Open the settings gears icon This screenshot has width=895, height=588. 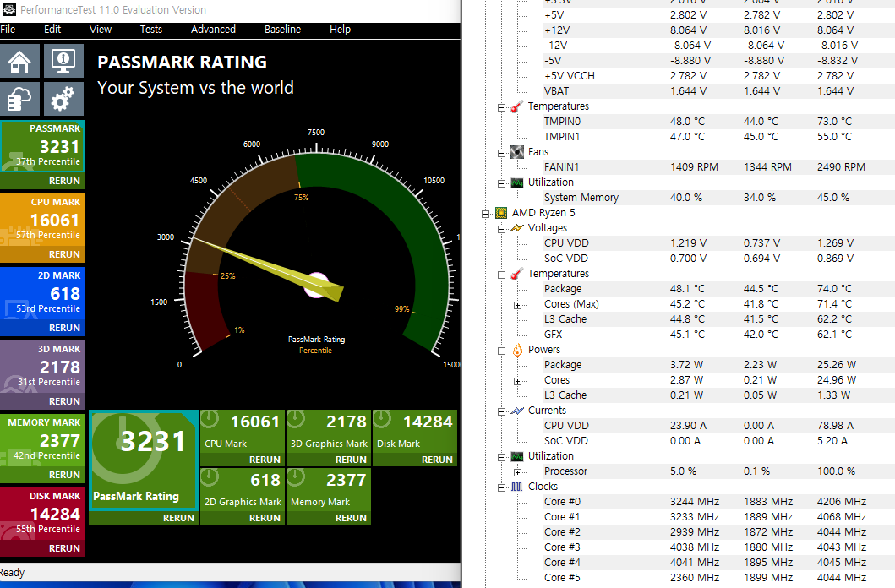coord(63,98)
